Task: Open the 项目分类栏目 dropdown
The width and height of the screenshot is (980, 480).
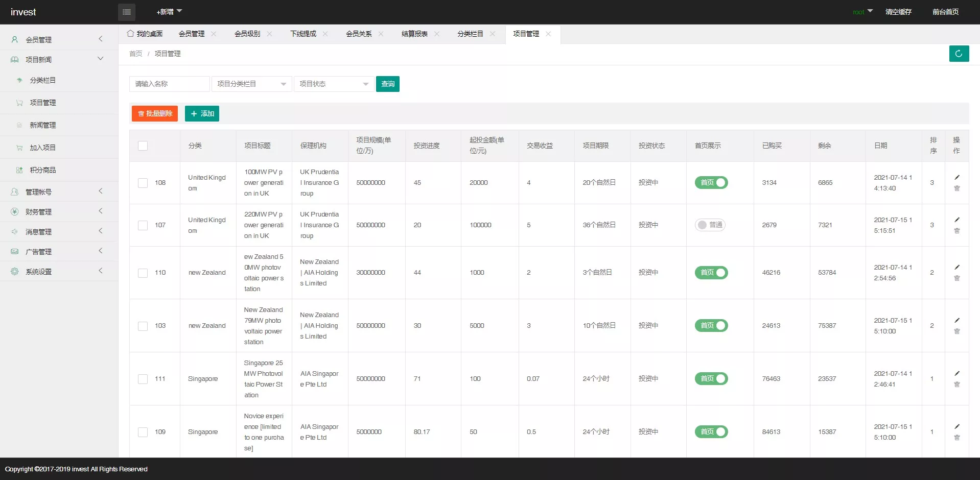Action: (x=251, y=84)
